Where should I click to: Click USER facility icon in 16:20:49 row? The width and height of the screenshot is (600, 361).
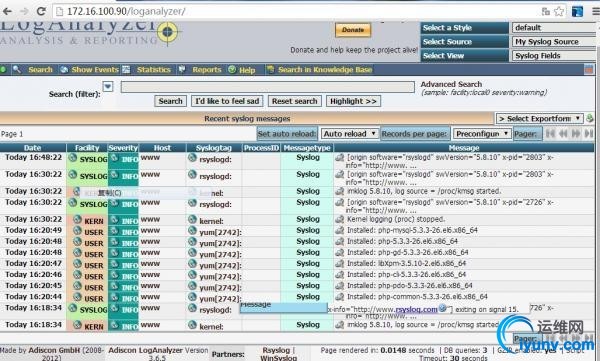pos(78,230)
